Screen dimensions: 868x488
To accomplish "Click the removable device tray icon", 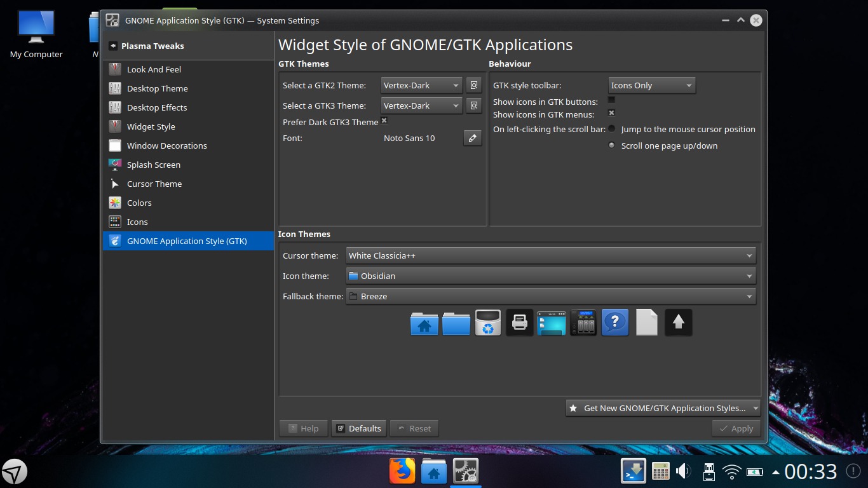I will point(709,471).
